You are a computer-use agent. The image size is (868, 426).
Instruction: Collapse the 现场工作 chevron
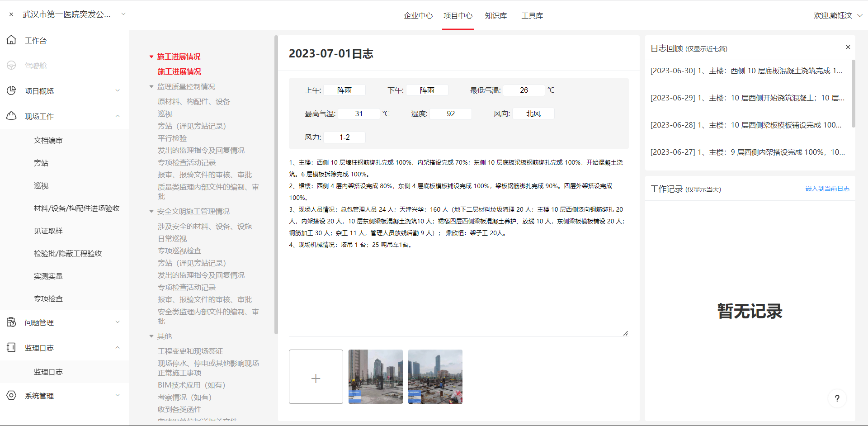[x=118, y=116]
